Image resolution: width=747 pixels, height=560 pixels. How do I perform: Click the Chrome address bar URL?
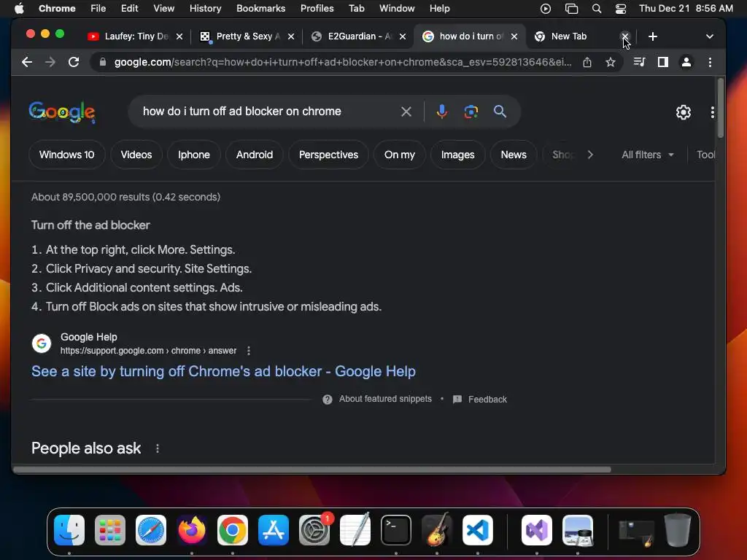coord(343,62)
